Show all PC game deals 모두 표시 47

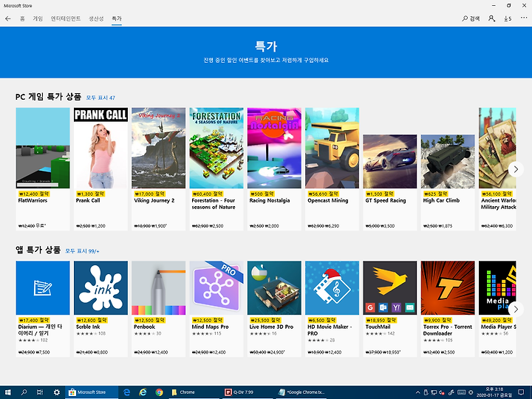pos(100,98)
